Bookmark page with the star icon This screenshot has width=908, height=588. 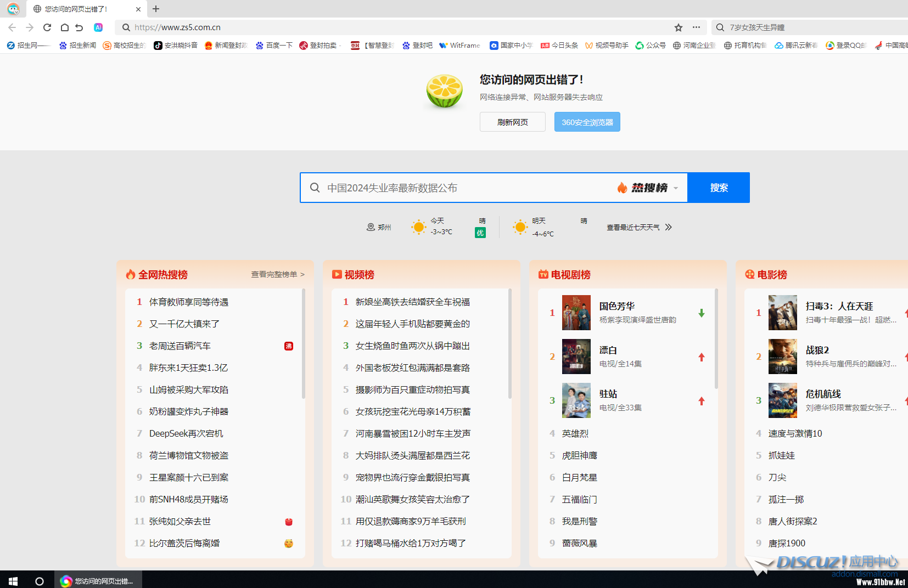tap(679, 27)
